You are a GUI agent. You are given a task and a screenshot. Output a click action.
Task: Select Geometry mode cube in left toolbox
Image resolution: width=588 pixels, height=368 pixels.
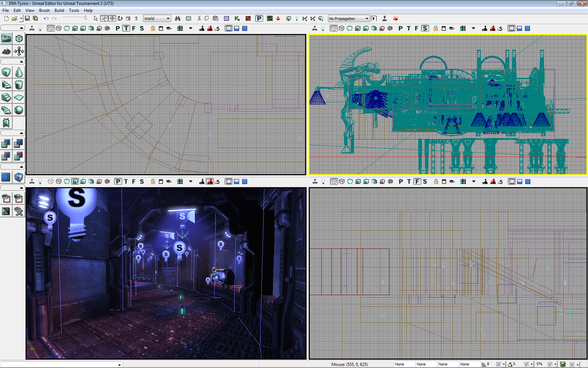pyautogui.click(x=19, y=39)
